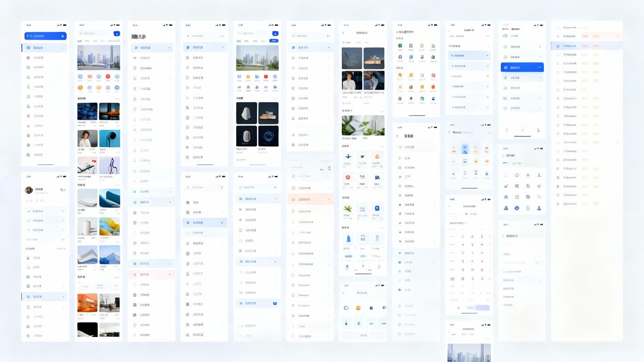The height and width of the screenshot is (362, 644).
Task: Open the user avatar on the profile screen
Action: (x=29, y=190)
